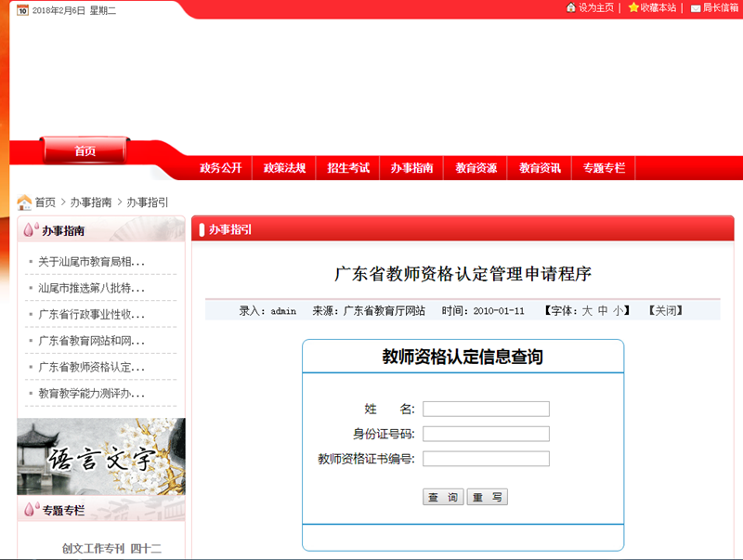This screenshot has width=743, height=560.
Task: Click the 姓名 input field
Action: pyautogui.click(x=486, y=409)
